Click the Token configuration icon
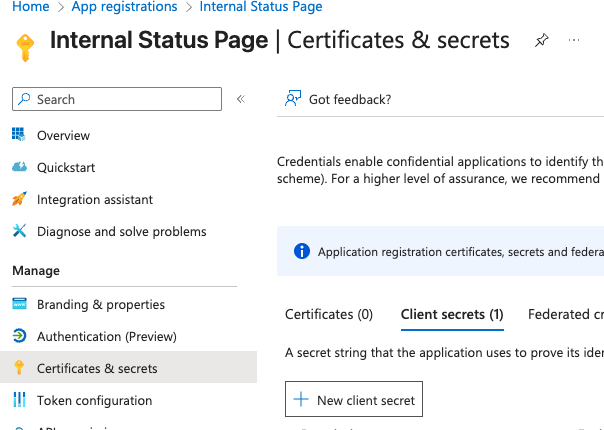This screenshot has width=604, height=430. click(18, 400)
